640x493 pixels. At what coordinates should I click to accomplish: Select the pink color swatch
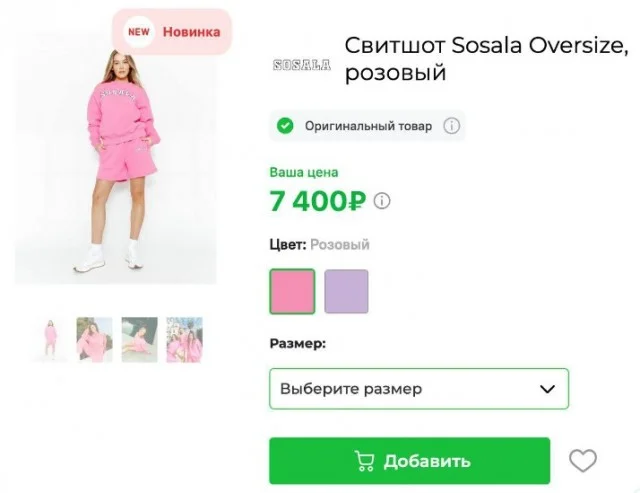tap(292, 291)
